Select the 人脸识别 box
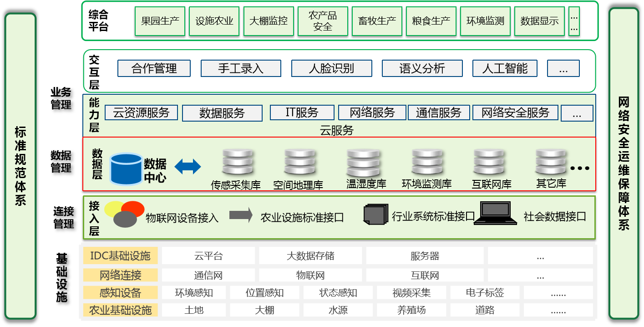The width and height of the screenshot is (644, 327). [331, 69]
